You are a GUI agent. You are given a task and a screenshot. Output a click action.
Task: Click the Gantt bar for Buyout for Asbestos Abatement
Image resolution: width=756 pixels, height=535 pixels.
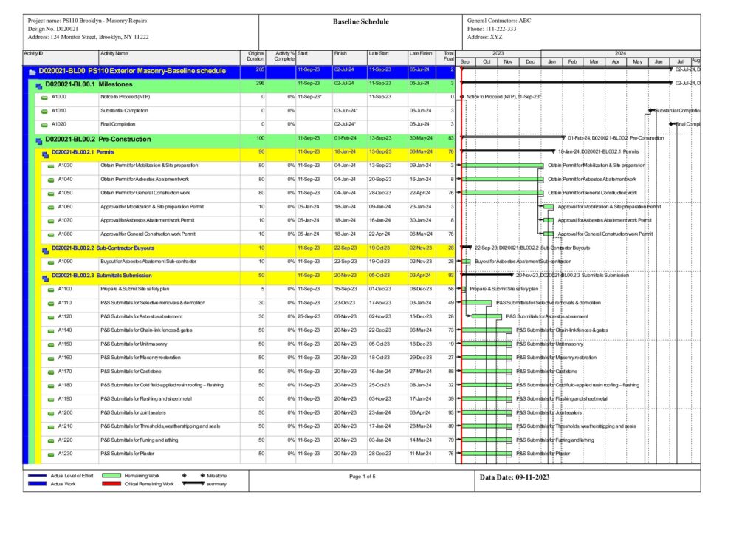466,262
